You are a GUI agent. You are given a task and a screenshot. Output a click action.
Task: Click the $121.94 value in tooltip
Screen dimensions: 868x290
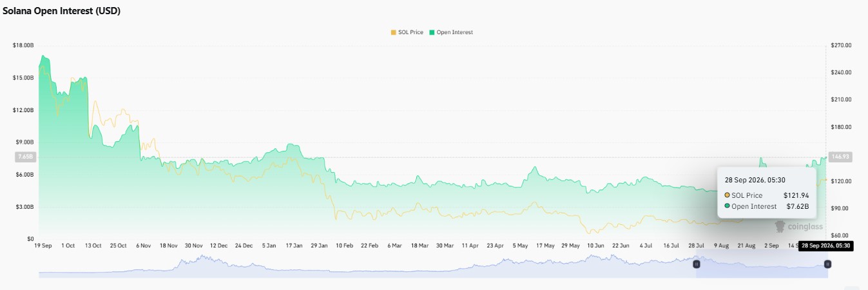[796, 195]
